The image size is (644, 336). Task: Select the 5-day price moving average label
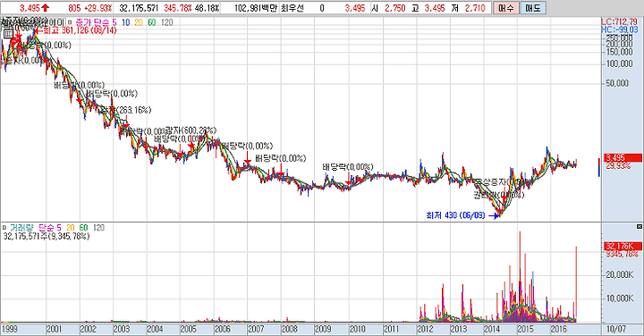click(x=114, y=22)
